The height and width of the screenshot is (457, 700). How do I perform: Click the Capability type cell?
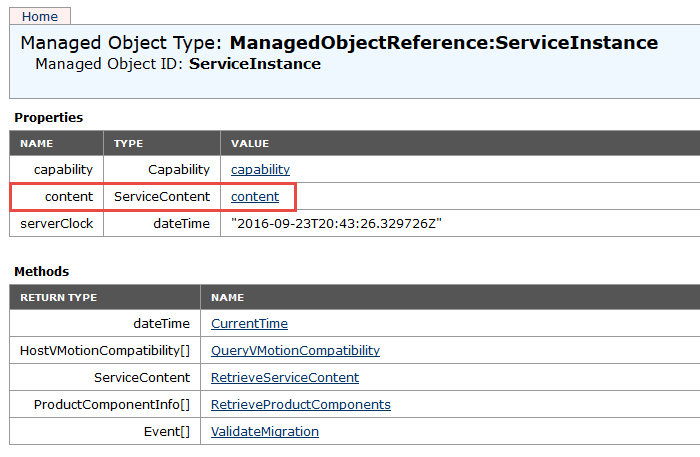pyautogui.click(x=179, y=169)
